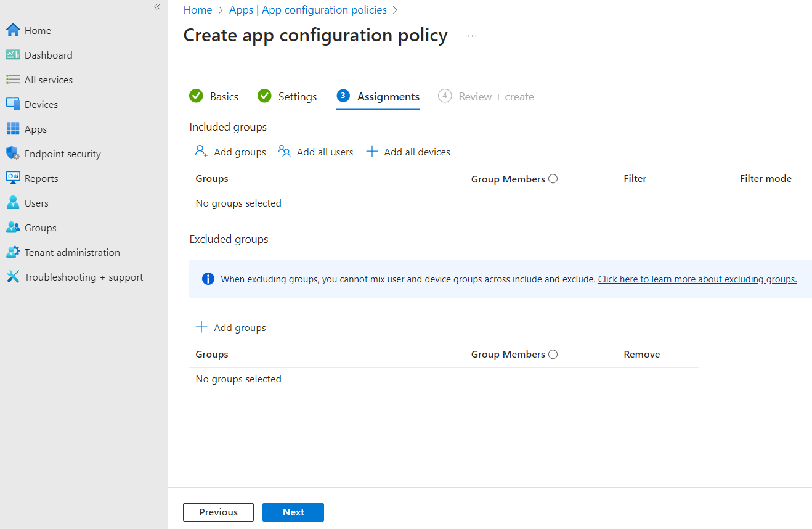812x529 pixels.
Task: Open the ellipsis menu beside page title
Action: (472, 36)
